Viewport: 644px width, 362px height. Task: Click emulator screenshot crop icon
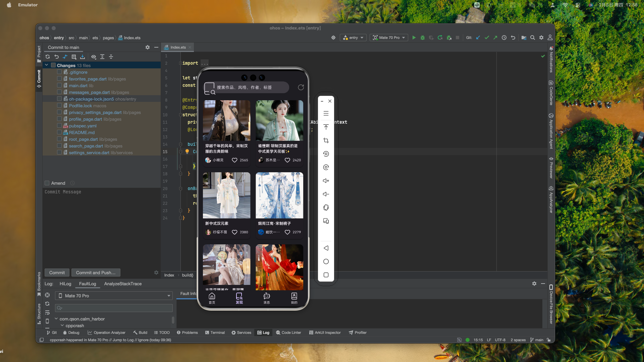tap(326, 140)
